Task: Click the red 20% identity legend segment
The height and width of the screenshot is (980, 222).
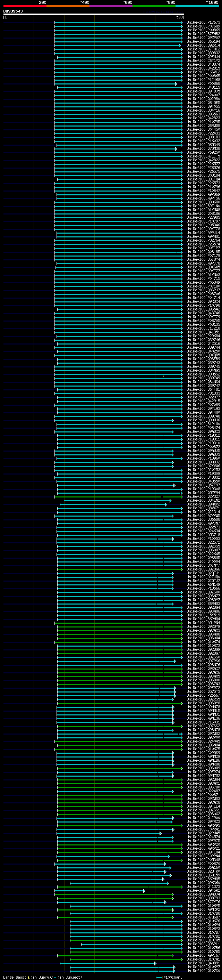Action: click(25, 6)
